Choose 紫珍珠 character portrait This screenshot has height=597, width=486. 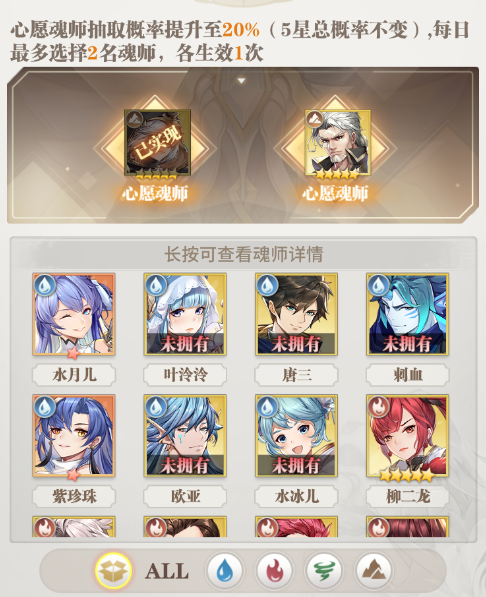(x=74, y=436)
